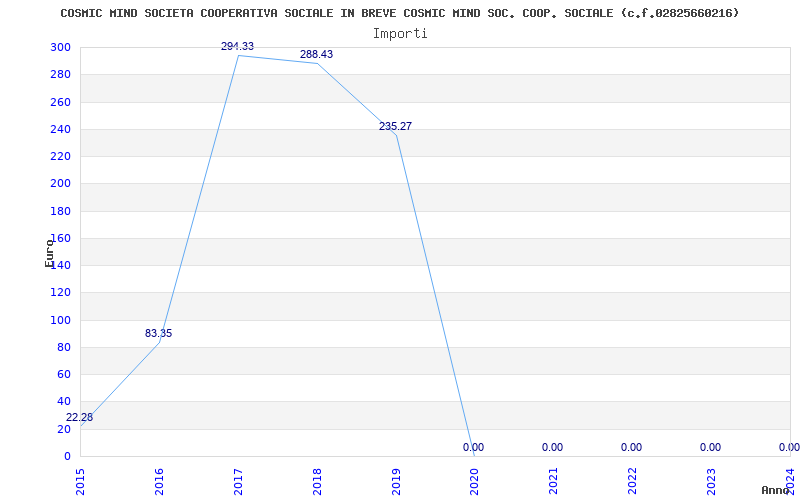Click the 0.00 label above 2020

[473, 447]
